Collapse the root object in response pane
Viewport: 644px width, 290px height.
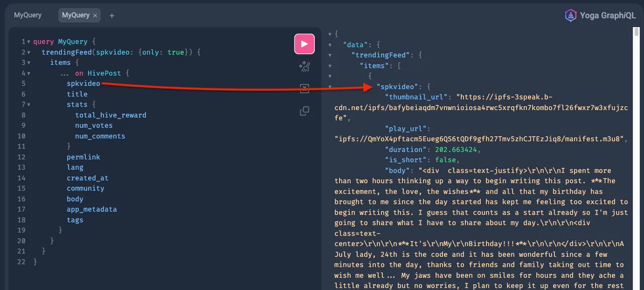330,34
